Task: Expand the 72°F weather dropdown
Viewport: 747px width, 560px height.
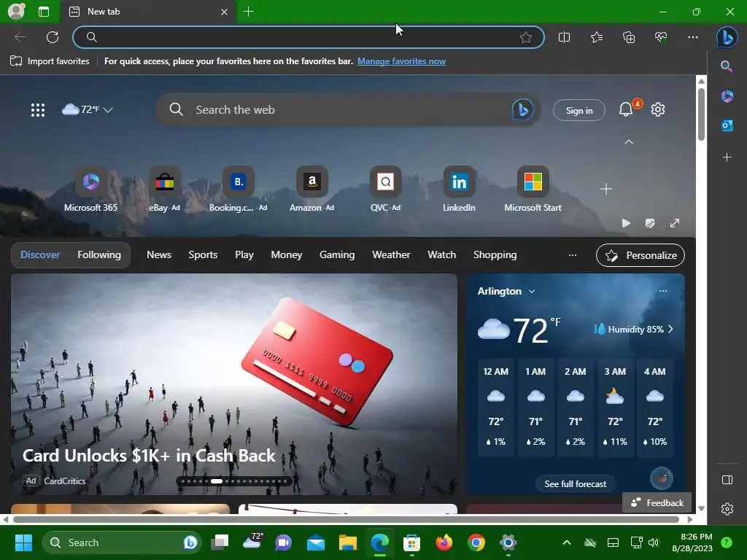Action: tap(88, 109)
